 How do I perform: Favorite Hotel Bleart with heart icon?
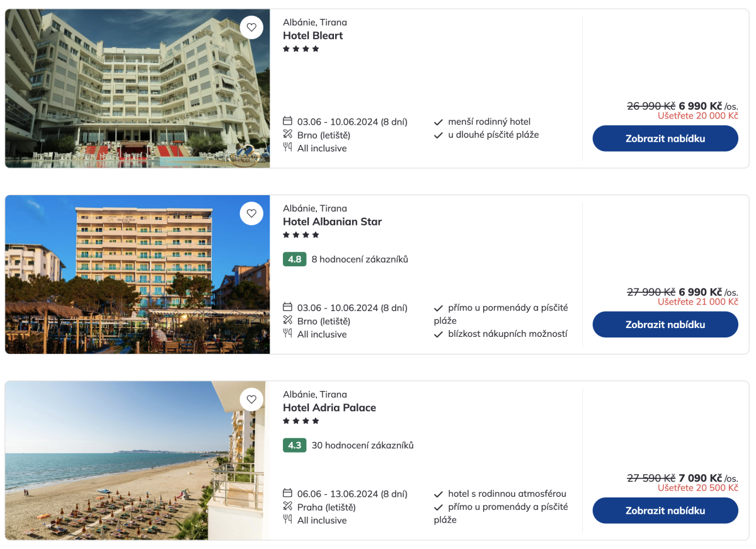click(x=251, y=27)
